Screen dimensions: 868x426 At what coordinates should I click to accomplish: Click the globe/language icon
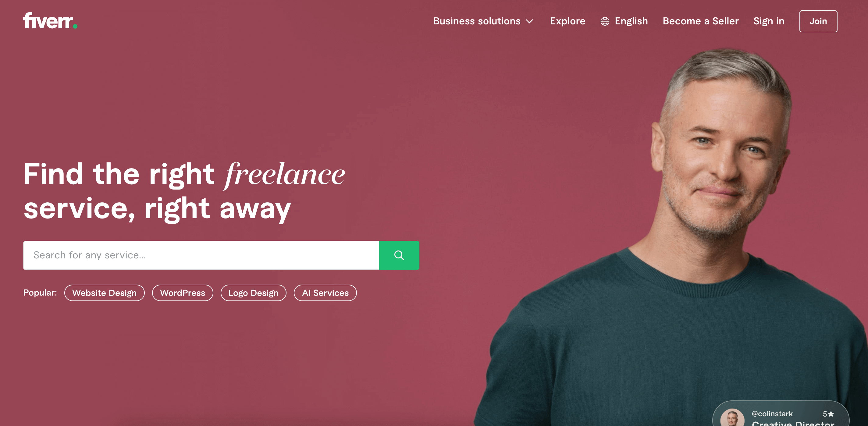(x=604, y=21)
